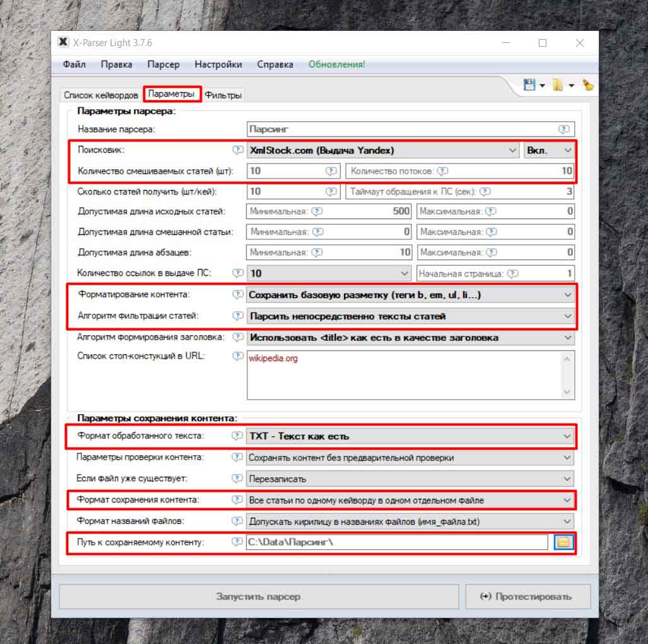The width and height of the screenshot is (648, 644).
Task: Click the folder browse icon beside the save path
Action: 563,542
